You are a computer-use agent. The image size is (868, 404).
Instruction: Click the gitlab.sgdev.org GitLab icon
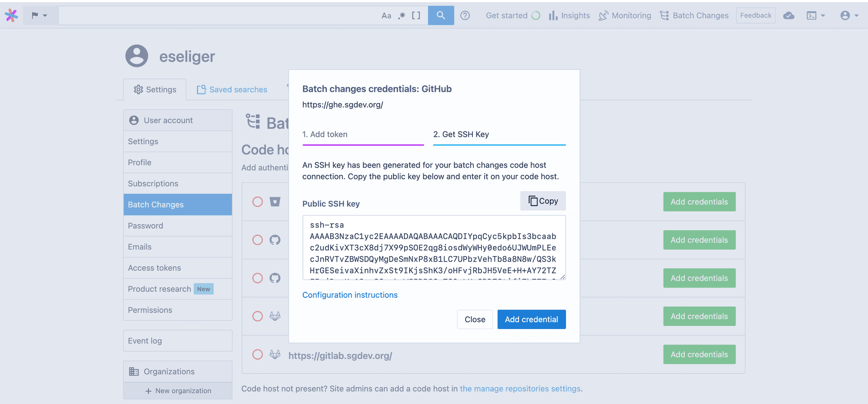pyautogui.click(x=275, y=354)
